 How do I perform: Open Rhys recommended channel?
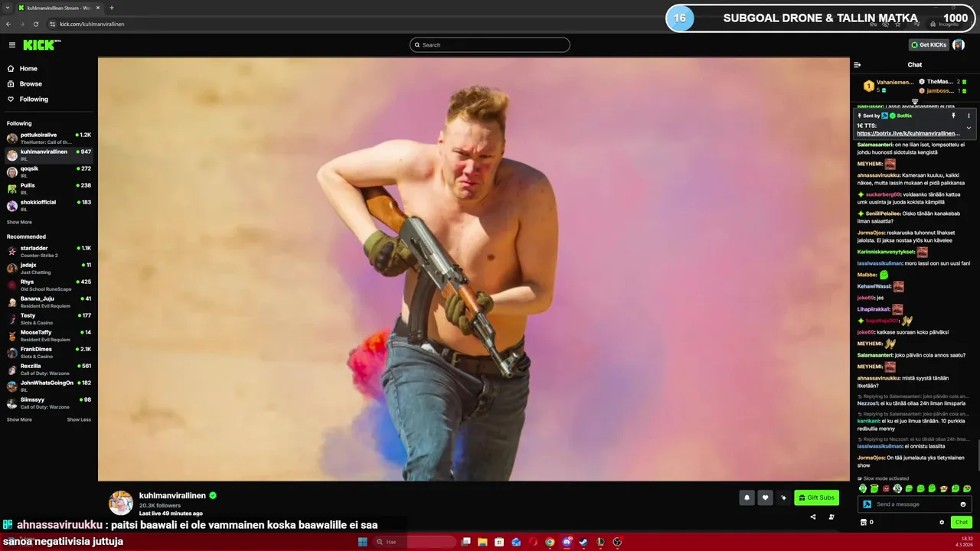point(49,285)
